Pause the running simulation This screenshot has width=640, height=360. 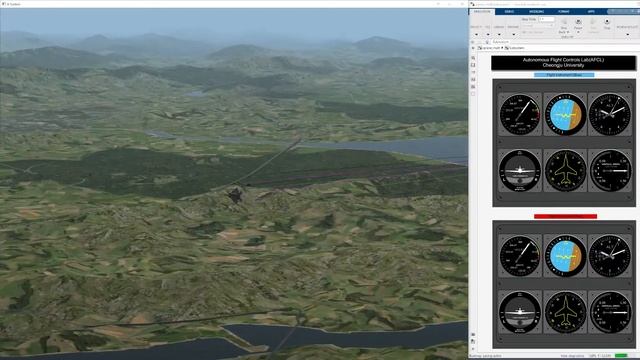[x=578, y=24]
